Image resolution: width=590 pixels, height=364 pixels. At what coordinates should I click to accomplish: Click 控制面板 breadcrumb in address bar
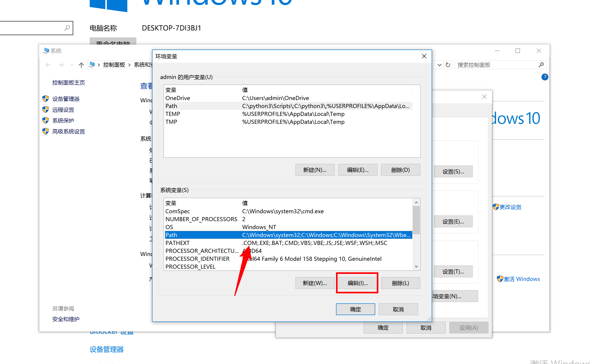pos(114,65)
